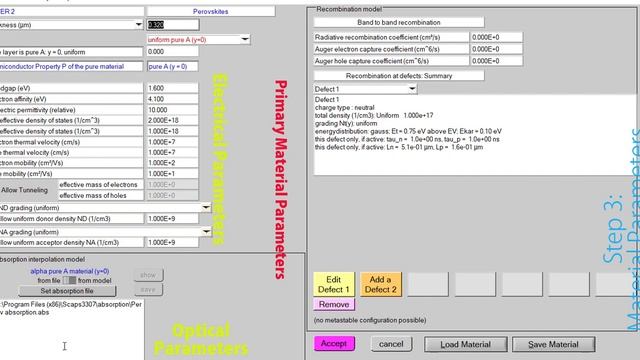The image size is (640, 360).
Task: Click the electron thermal velocity value field
Action: click(172, 142)
